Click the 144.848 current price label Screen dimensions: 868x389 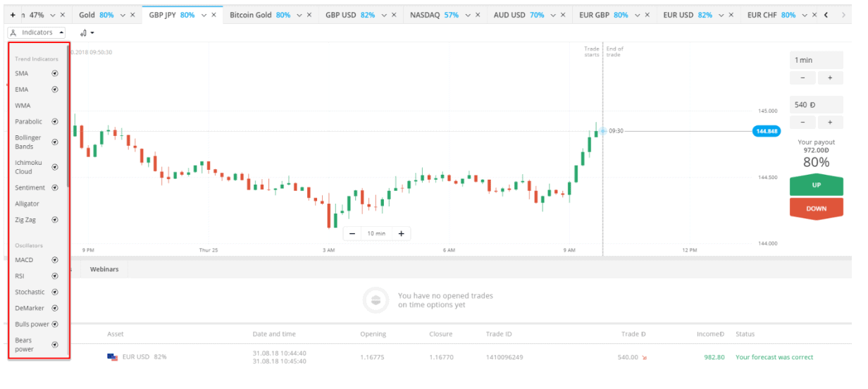(x=767, y=131)
